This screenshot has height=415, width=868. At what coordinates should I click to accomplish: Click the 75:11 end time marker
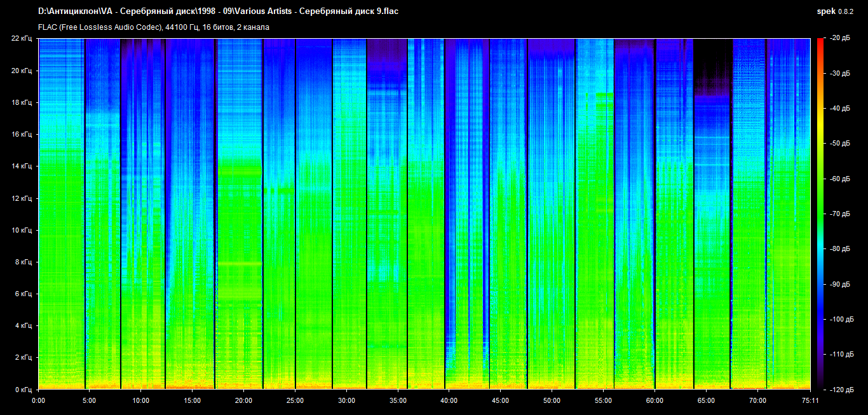[810, 400]
